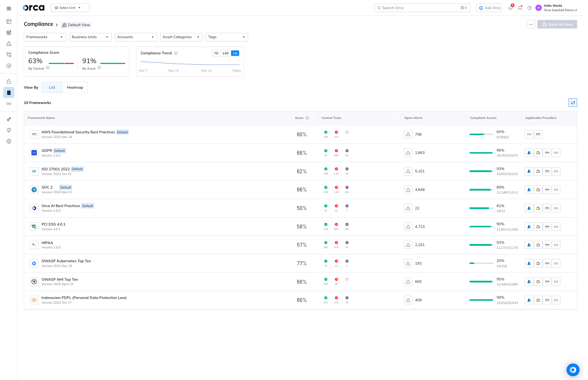Open alerts triangle icon in sidebar
588x380 pixels.
click(x=9, y=44)
